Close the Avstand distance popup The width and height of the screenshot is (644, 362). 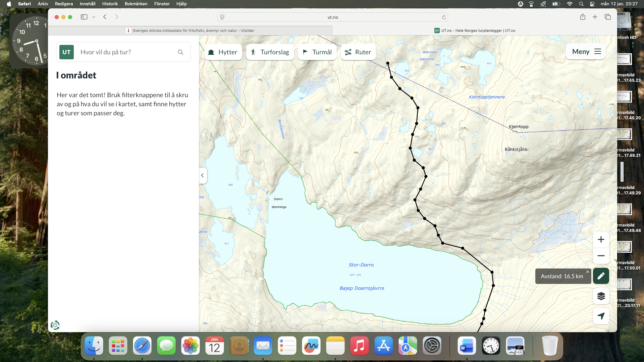coord(587,272)
